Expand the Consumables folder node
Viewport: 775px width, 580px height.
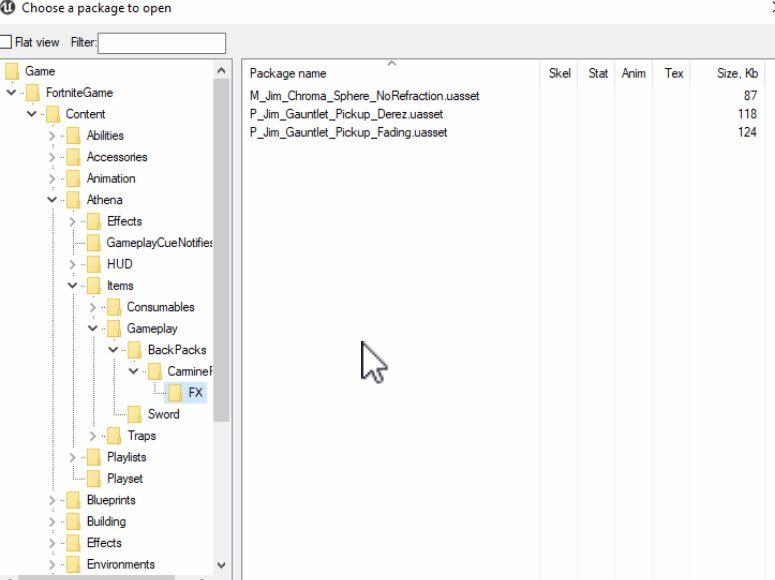[x=92, y=307]
